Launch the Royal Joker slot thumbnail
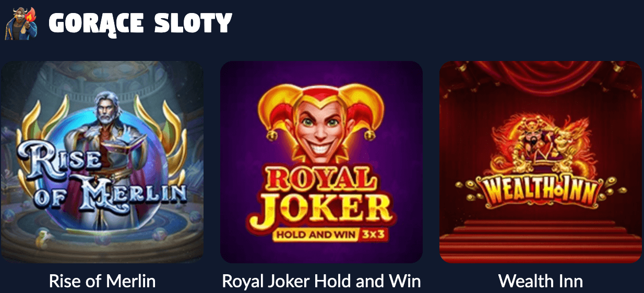The height and width of the screenshot is (293, 644). pos(321,162)
